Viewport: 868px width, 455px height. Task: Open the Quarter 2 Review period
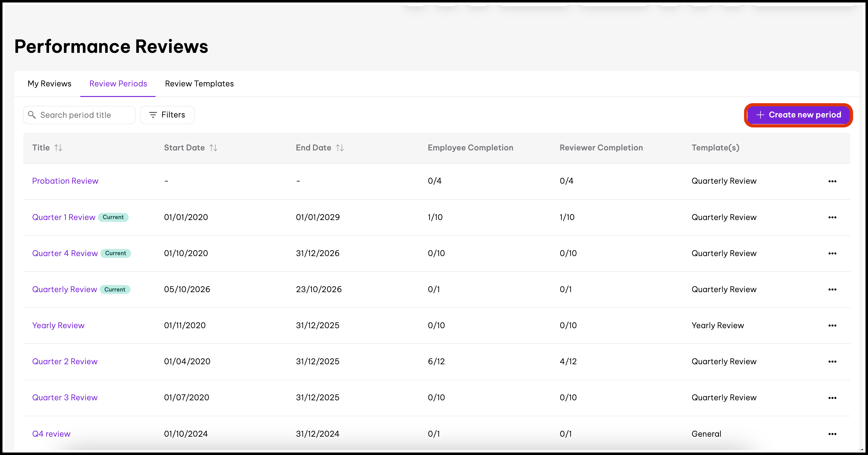65,362
